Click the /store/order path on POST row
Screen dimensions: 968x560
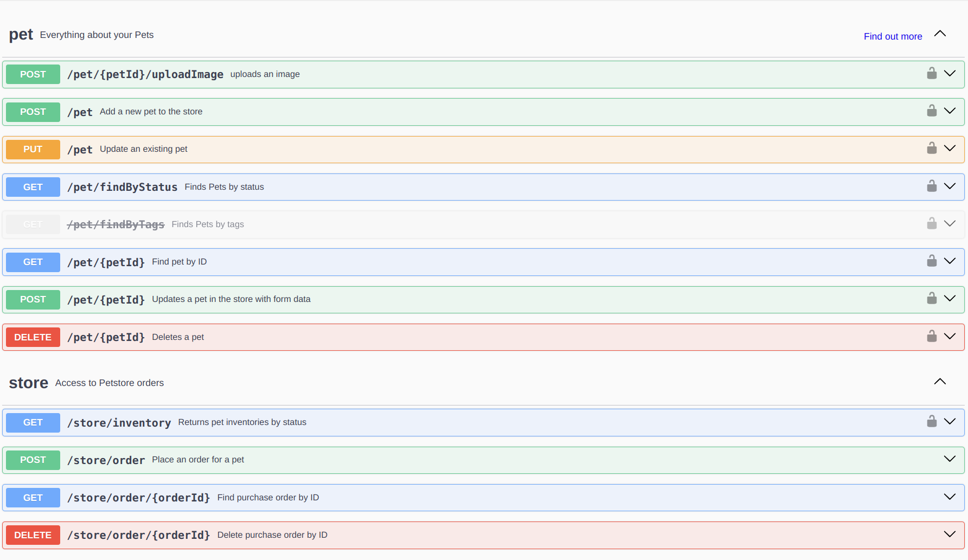coord(106,460)
